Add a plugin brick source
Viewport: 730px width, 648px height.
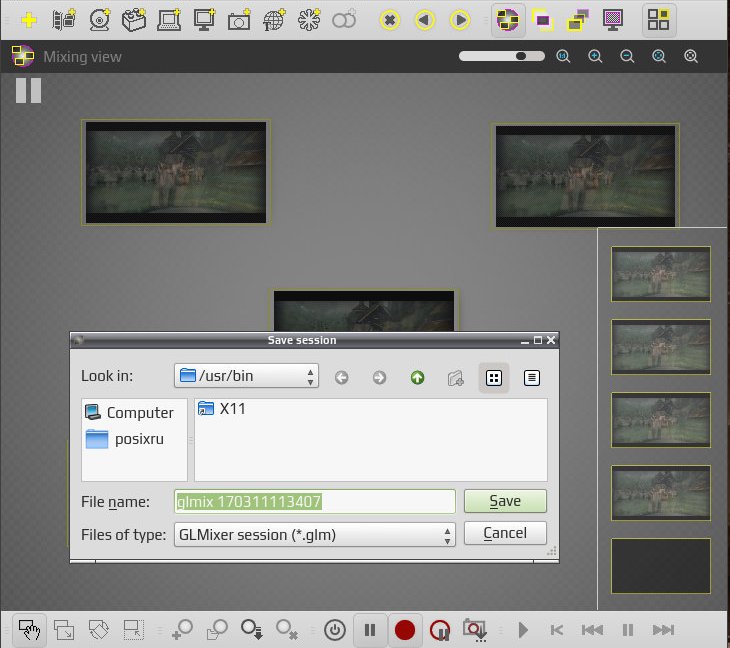[134, 20]
